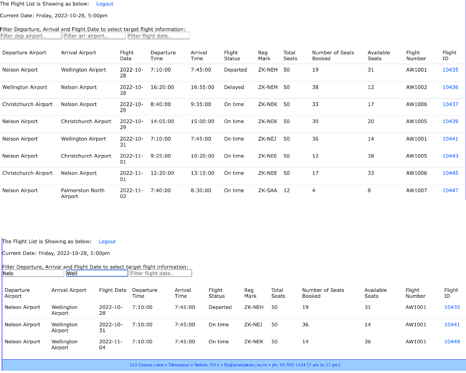Open flight 10441 in the filtered list

(x=452, y=324)
